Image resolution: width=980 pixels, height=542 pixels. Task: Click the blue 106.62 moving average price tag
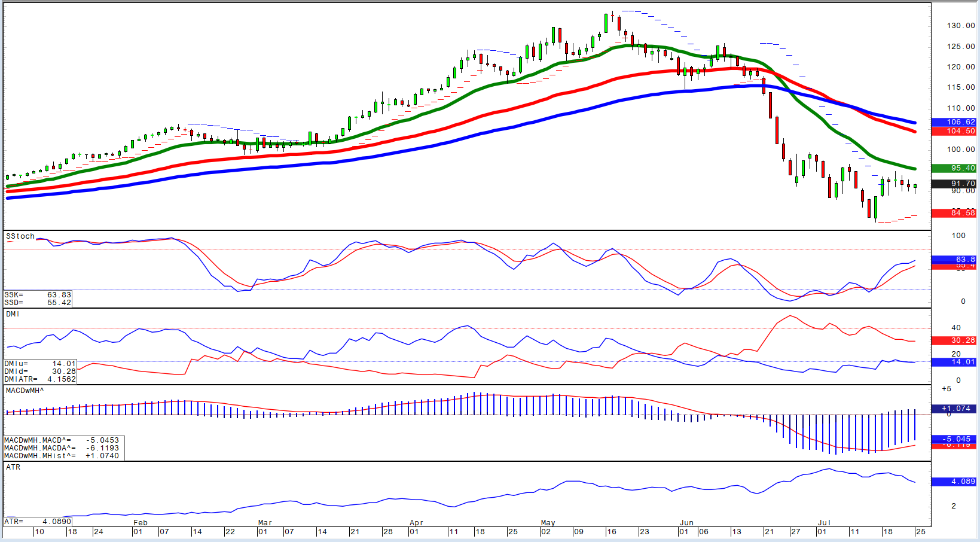point(954,122)
